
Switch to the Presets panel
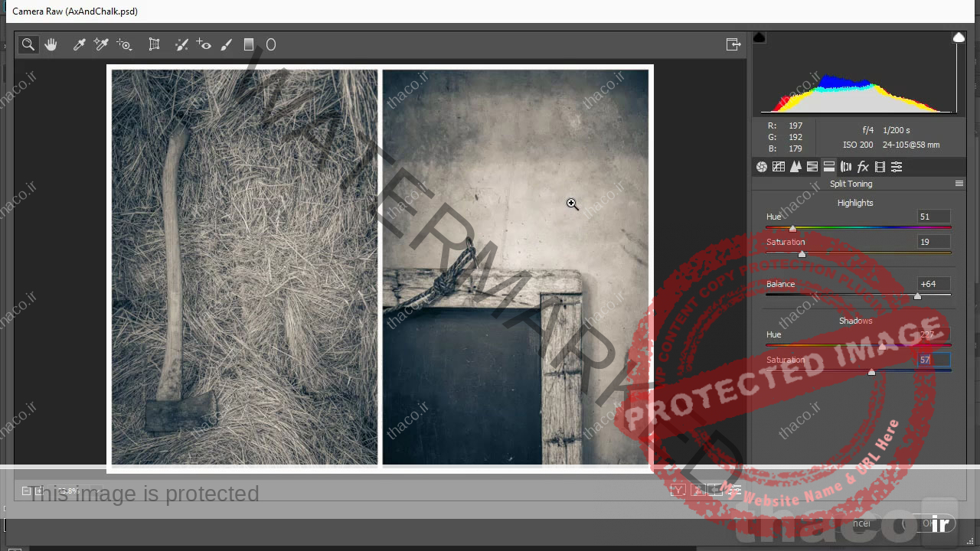tap(897, 167)
